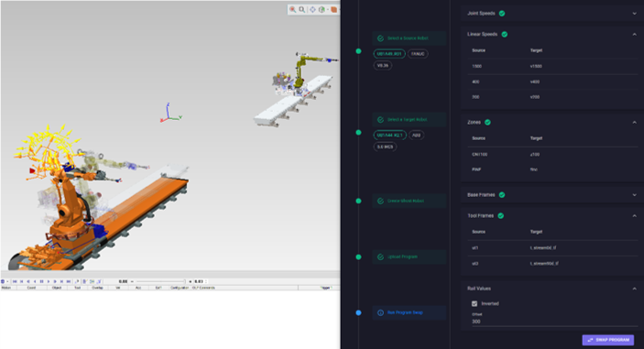644x349 pixels.
Task: Open the Select a Target Robot step
Action: 409,119
